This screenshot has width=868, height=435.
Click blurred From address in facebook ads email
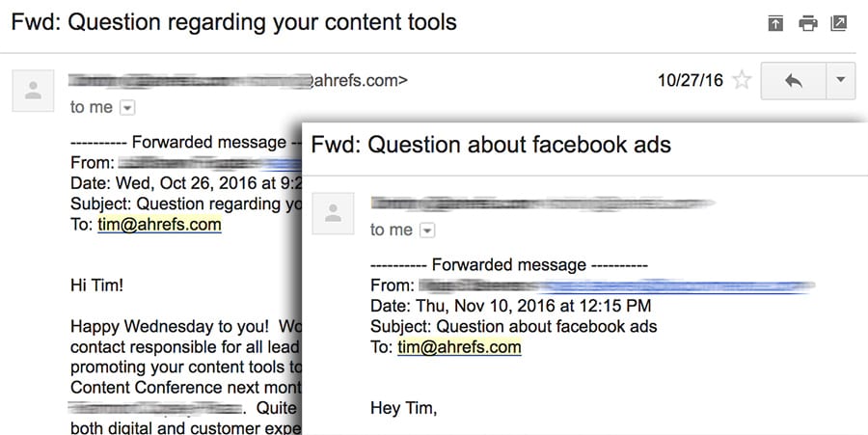[x=617, y=285]
